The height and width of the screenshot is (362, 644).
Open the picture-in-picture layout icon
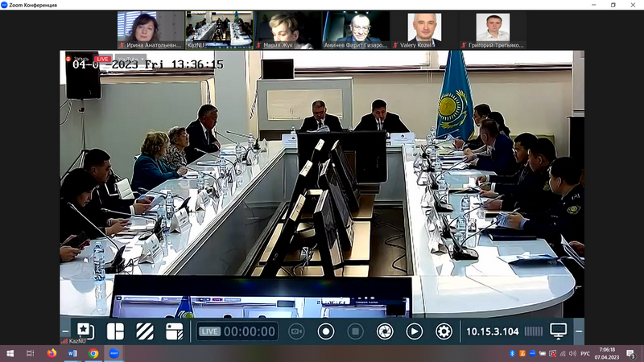tap(174, 331)
